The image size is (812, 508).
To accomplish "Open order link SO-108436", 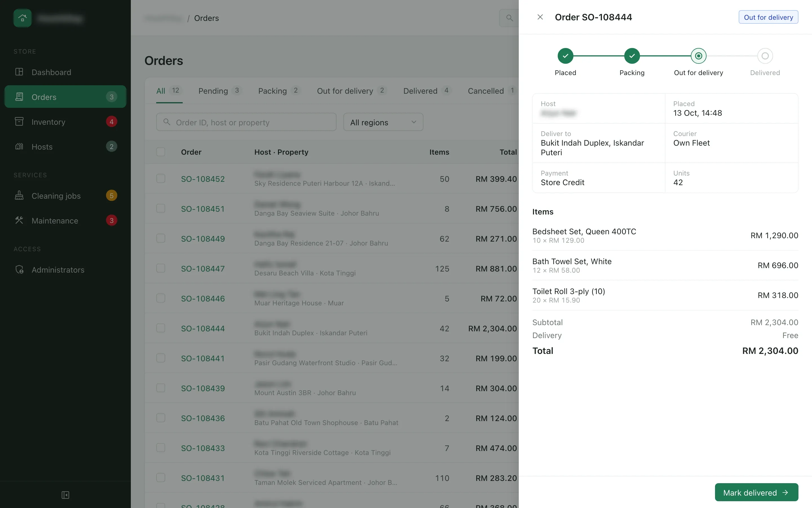I will [x=203, y=418].
